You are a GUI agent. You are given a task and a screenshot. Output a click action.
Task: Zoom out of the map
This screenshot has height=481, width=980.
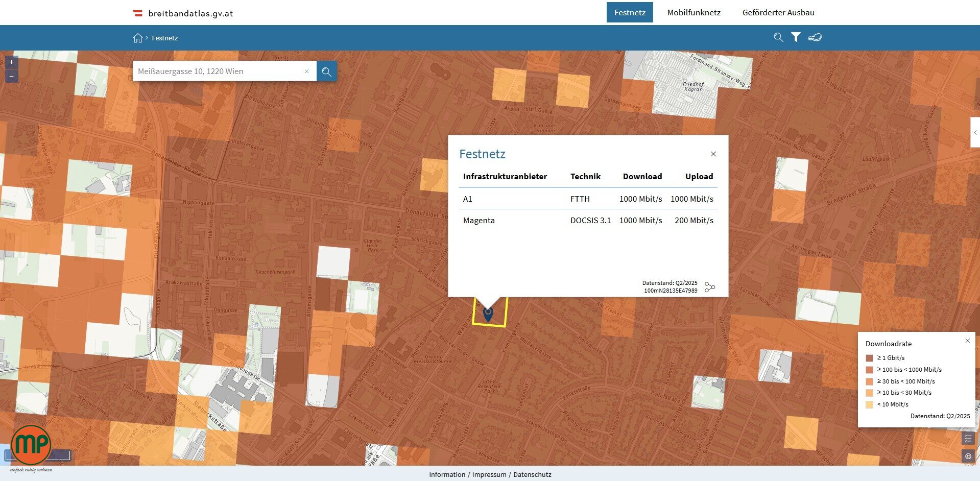coord(11,77)
